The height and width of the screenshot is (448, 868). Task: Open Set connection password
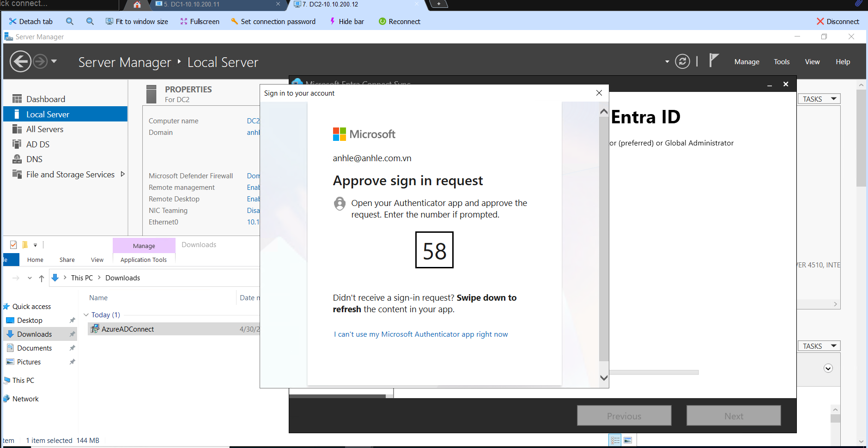point(273,21)
